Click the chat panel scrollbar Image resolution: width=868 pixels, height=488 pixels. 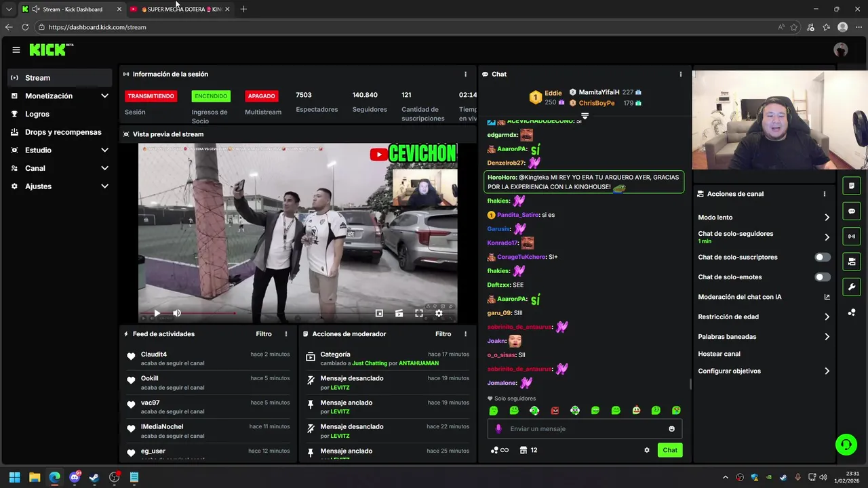pyautogui.click(x=691, y=384)
